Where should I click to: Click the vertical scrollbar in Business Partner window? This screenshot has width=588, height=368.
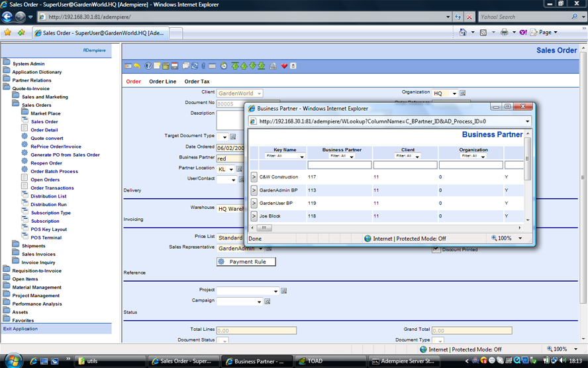(x=528, y=176)
